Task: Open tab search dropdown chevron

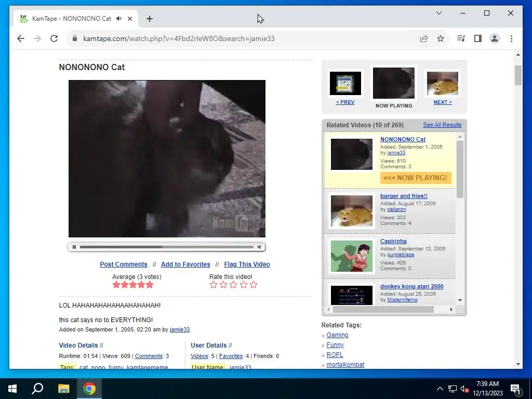Action: click(438, 13)
